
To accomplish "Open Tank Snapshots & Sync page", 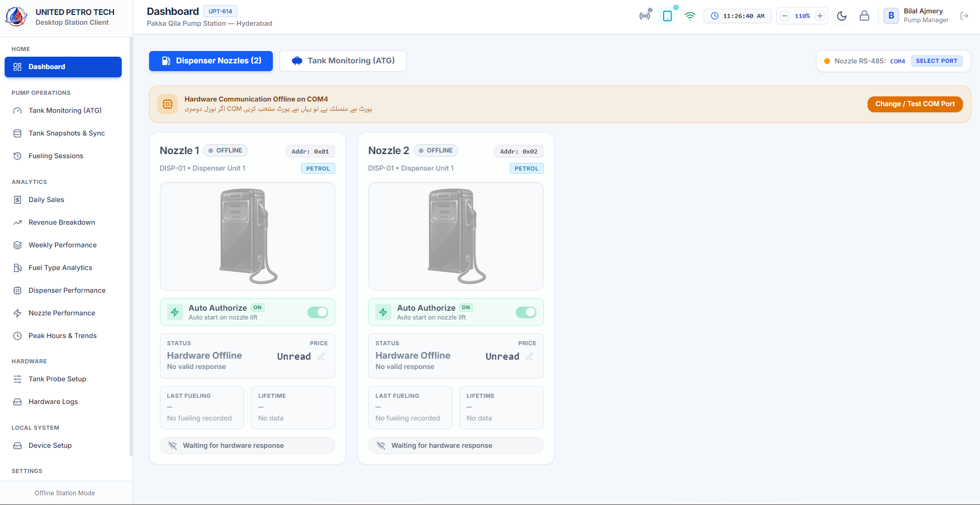I will 63,133.
